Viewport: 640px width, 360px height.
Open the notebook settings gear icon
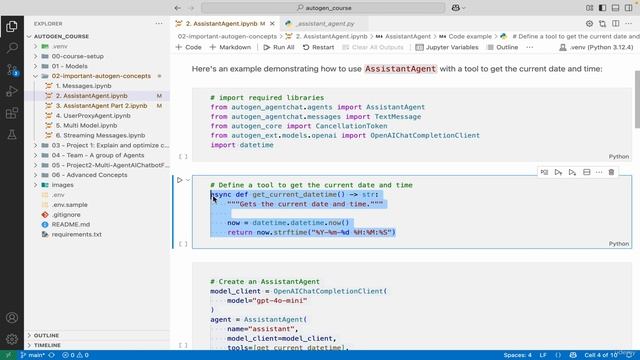click(x=589, y=24)
